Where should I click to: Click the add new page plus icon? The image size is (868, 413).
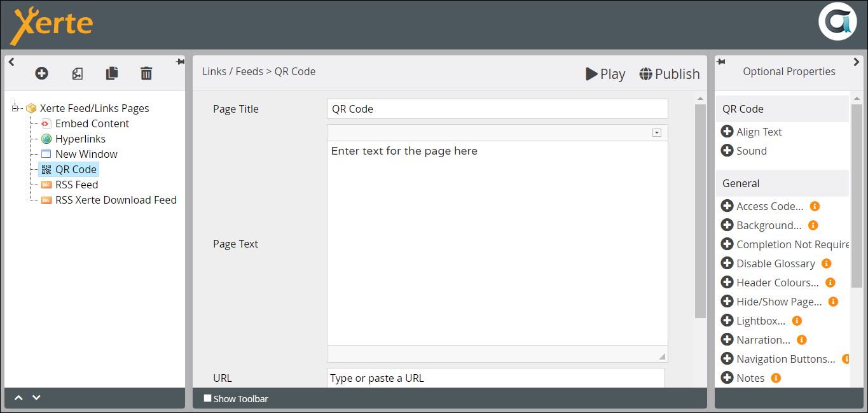(x=41, y=73)
